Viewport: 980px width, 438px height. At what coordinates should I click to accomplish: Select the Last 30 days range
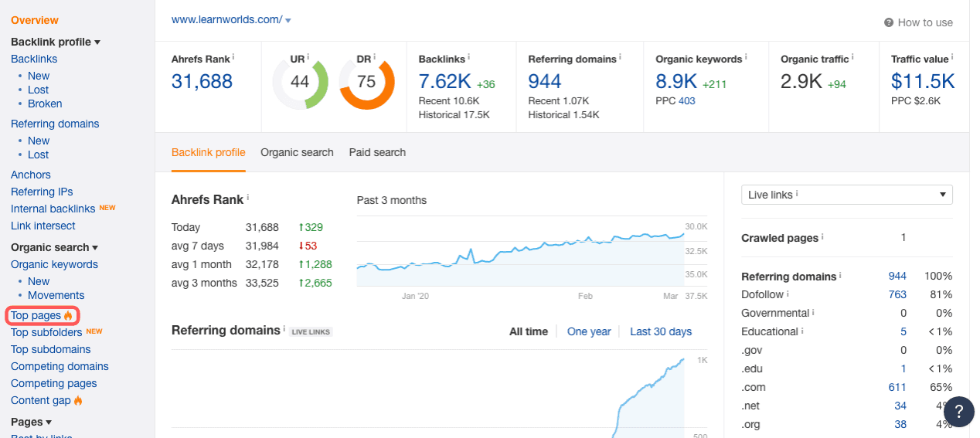(661, 331)
